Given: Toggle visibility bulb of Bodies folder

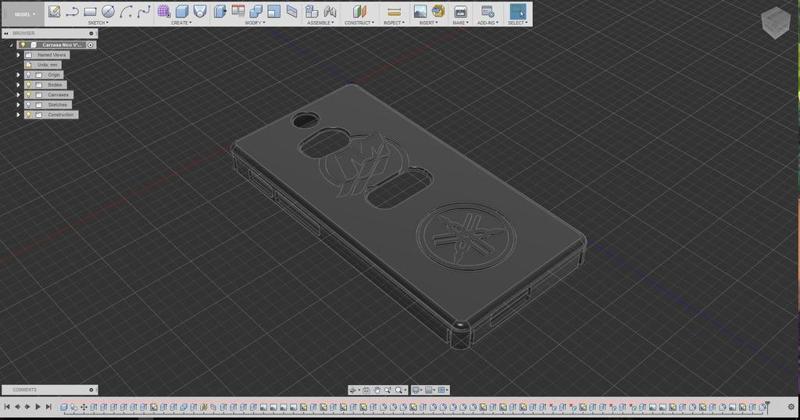Looking at the screenshot, I should pyautogui.click(x=29, y=85).
